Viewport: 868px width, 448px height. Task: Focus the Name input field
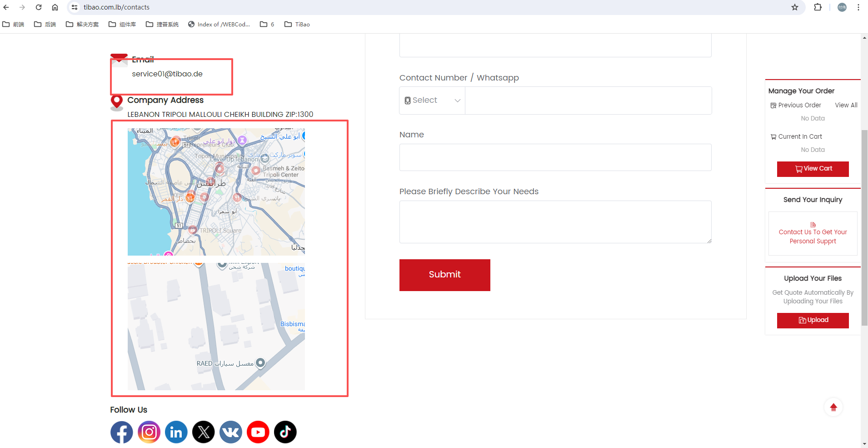tap(555, 157)
